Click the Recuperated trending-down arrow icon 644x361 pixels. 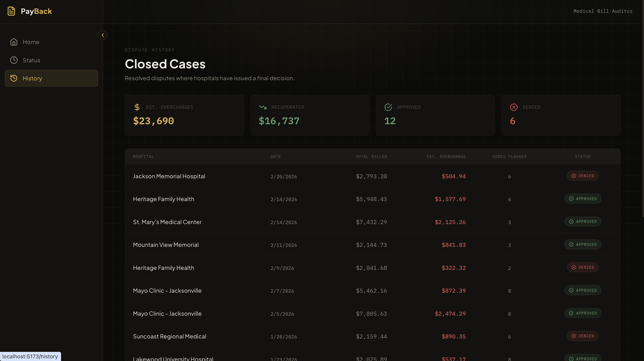tap(263, 107)
